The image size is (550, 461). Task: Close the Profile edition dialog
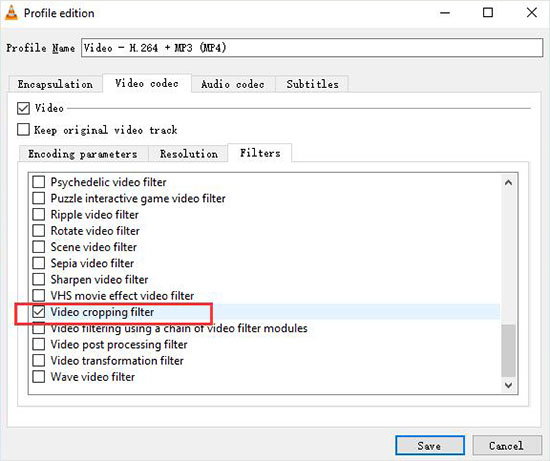(532, 13)
